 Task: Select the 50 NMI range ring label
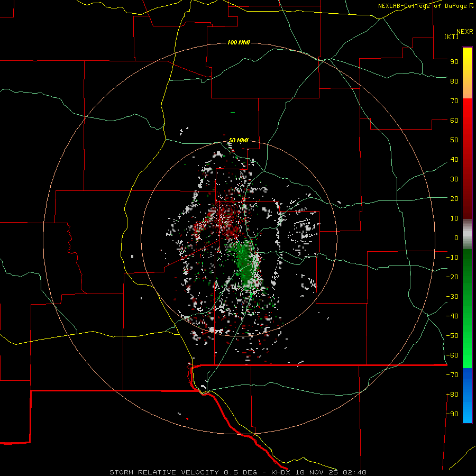tap(239, 140)
